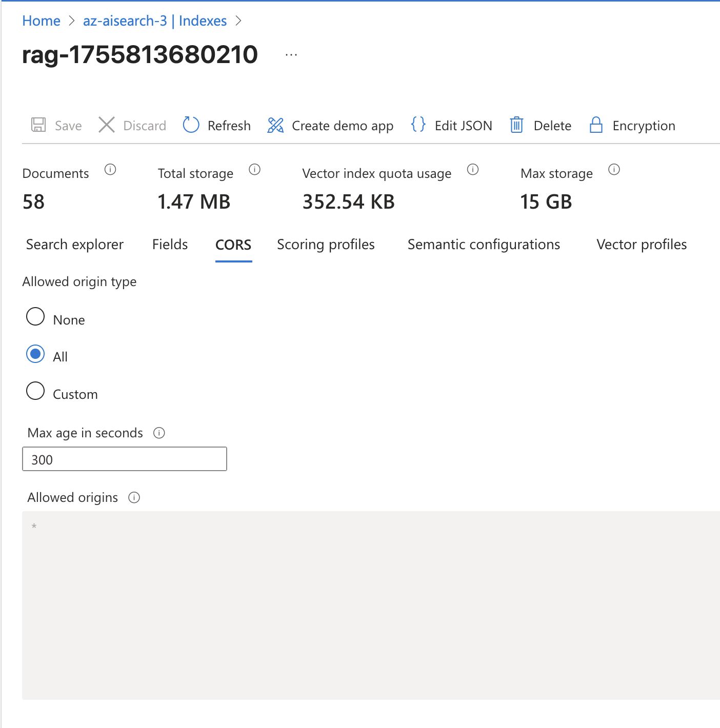Switch to the Fields tab
Image resolution: width=720 pixels, height=728 pixels.
tap(170, 245)
